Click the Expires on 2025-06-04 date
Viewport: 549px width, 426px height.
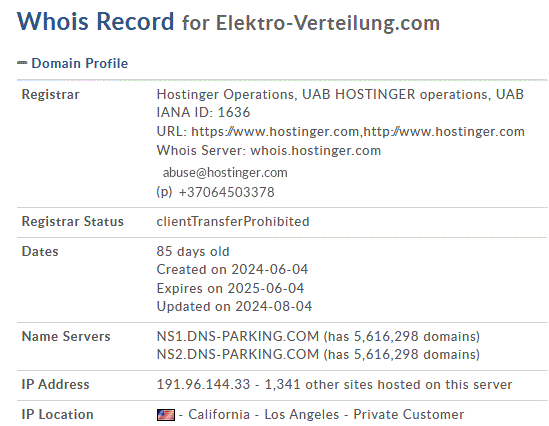coord(230,288)
